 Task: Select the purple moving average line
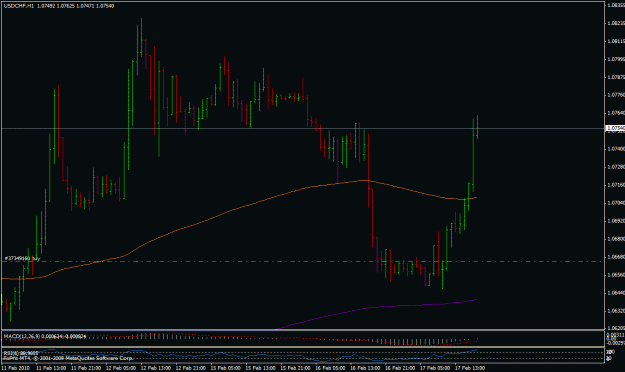pos(375,307)
